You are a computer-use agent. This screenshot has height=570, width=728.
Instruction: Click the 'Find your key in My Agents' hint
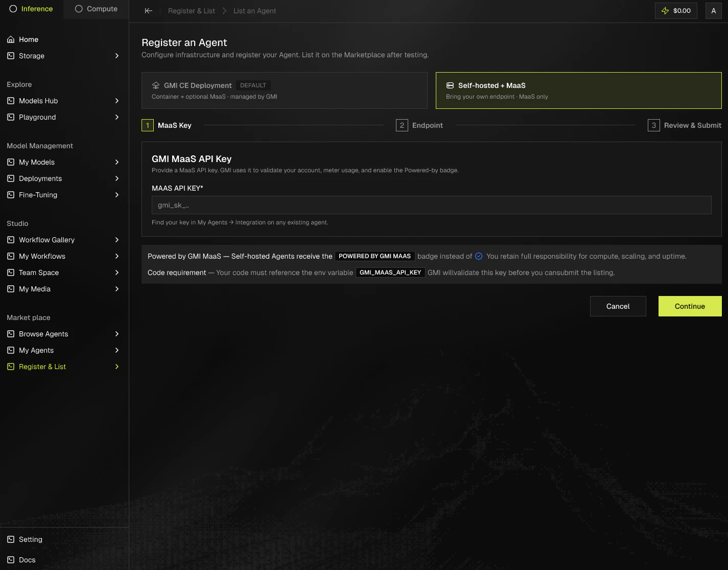(x=240, y=222)
